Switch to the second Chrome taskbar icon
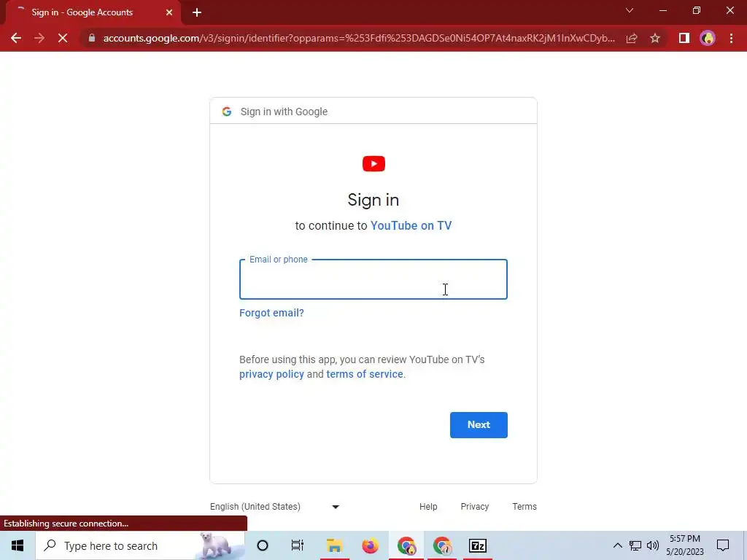This screenshot has height=560, width=747. point(442,545)
